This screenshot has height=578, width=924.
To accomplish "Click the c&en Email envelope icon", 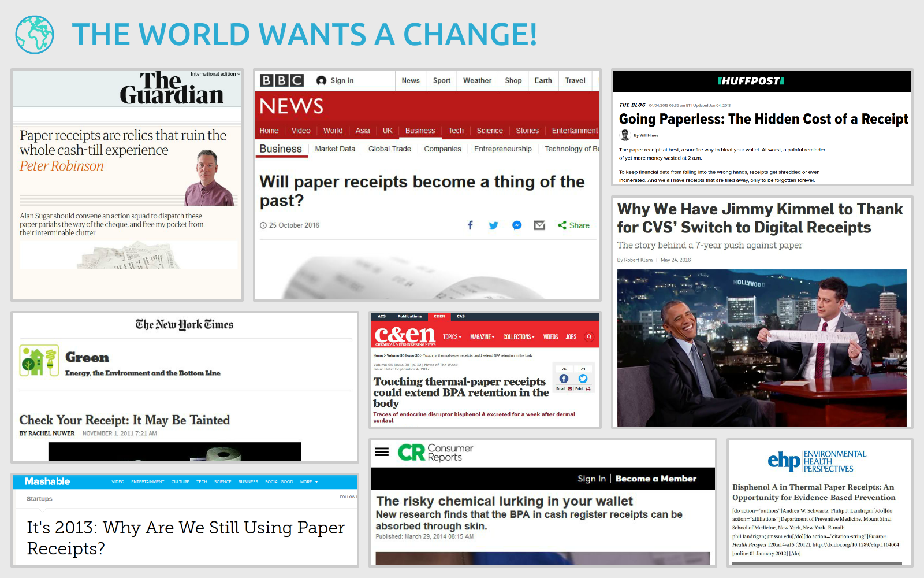I will (x=570, y=388).
